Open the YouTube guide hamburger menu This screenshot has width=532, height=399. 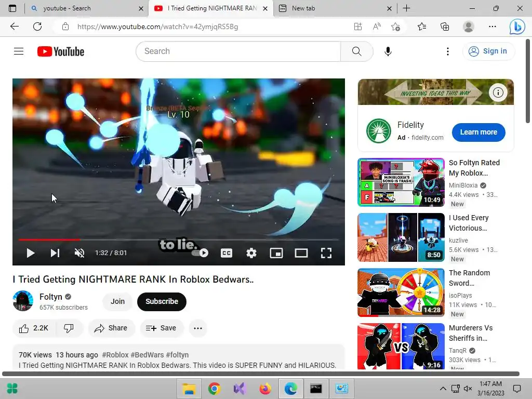click(x=19, y=51)
